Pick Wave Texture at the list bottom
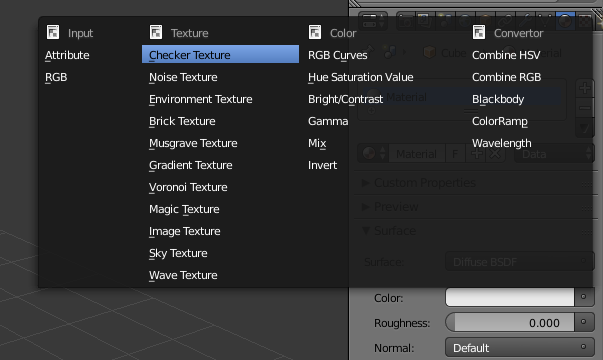 [x=183, y=275]
